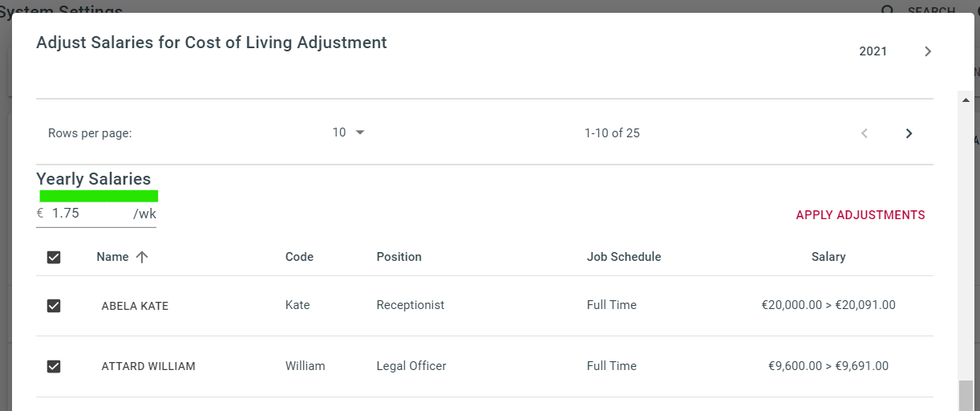Click the dialog vertical scrollbar thumb
This screenshot has width=980, height=411.
point(966,396)
